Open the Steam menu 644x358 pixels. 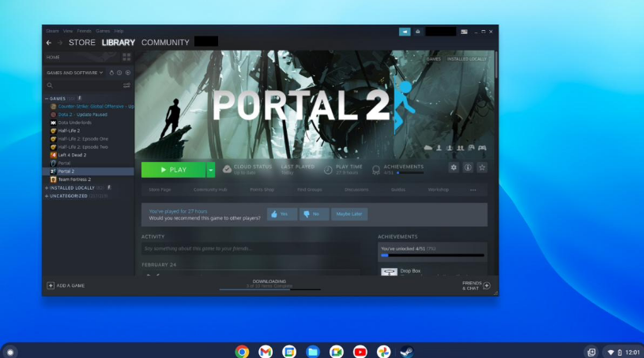pos(52,31)
